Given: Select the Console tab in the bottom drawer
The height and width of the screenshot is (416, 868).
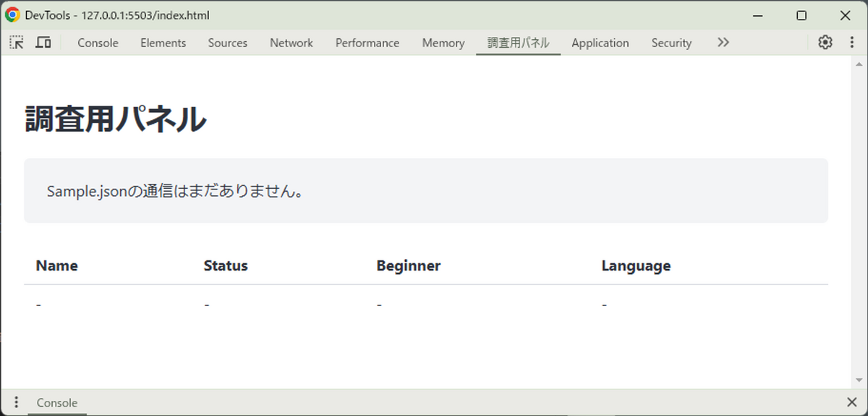Looking at the screenshot, I should point(57,403).
